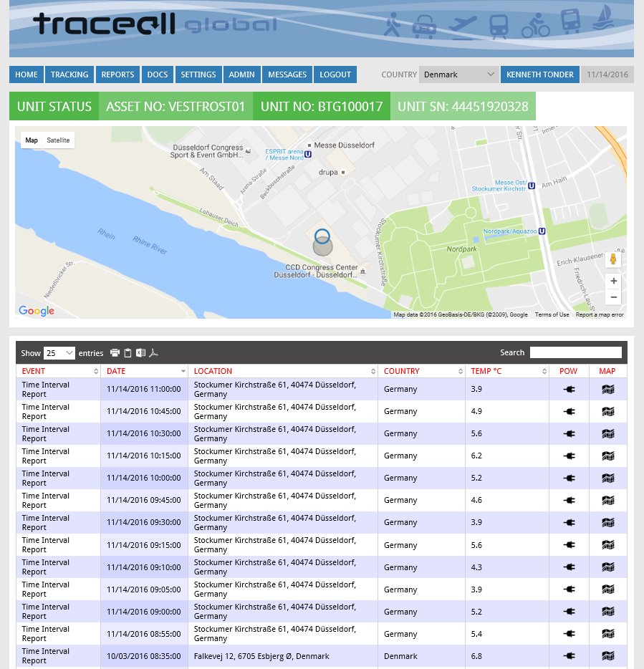Export table using the PDF icon
The height and width of the screenshot is (669, 644).
(x=153, y=353)
